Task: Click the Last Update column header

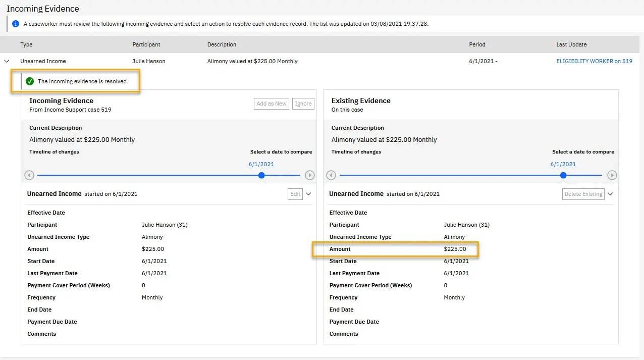Action: (571, 44)
